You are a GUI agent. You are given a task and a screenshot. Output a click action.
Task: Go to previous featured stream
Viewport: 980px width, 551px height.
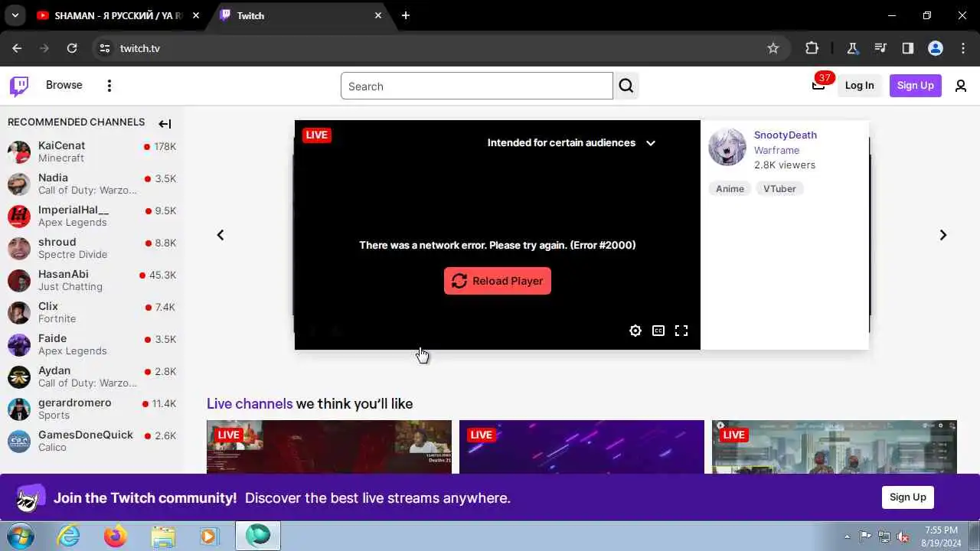tap(220, 235)
